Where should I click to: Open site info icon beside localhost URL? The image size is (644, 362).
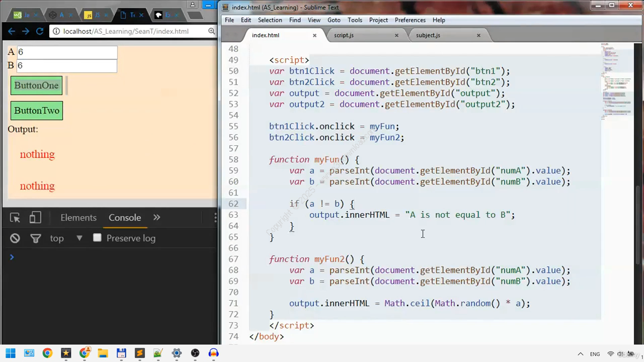tap(56, 31)
